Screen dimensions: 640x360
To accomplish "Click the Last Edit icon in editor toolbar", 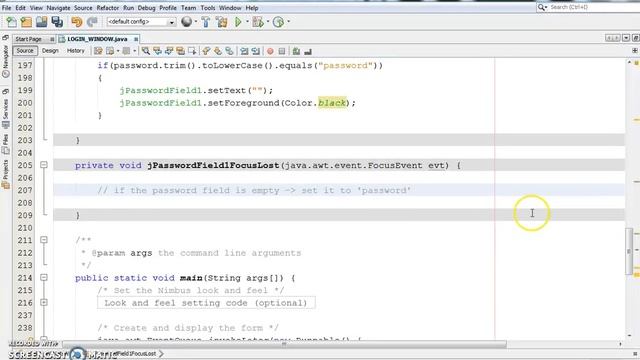I will [98, 51].
